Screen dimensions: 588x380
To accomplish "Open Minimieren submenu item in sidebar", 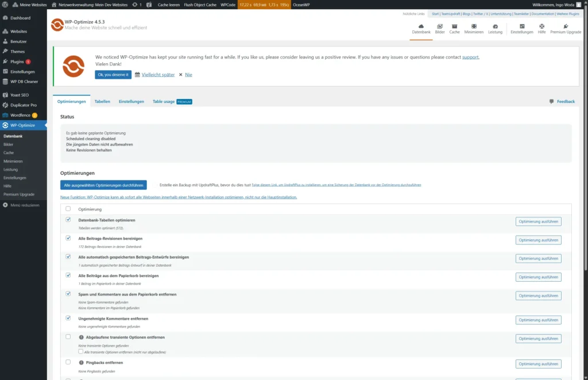I will (x=13, y=161).
